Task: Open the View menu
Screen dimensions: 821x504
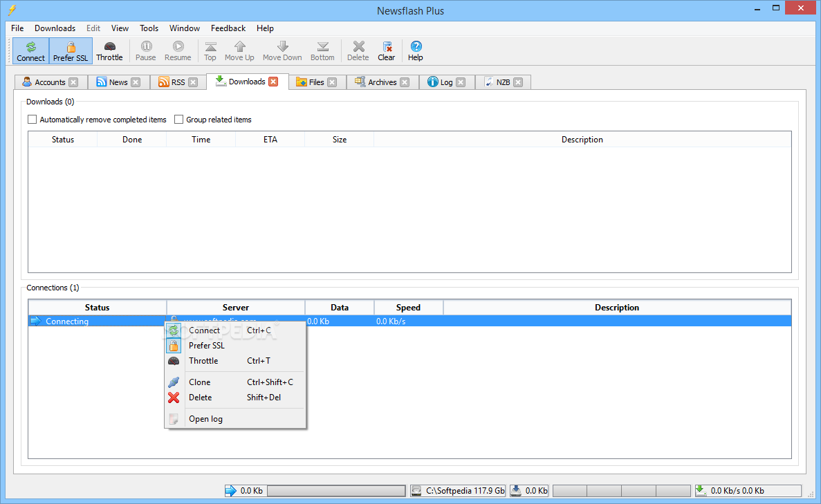Action: point(120,28)
